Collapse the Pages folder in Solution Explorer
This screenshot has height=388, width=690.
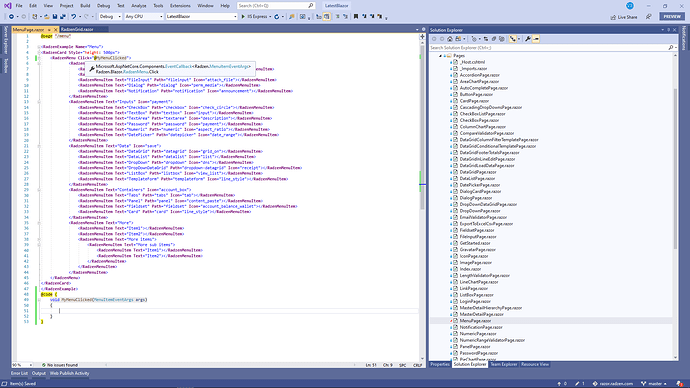pyautogui.click(x=440, y=55)
